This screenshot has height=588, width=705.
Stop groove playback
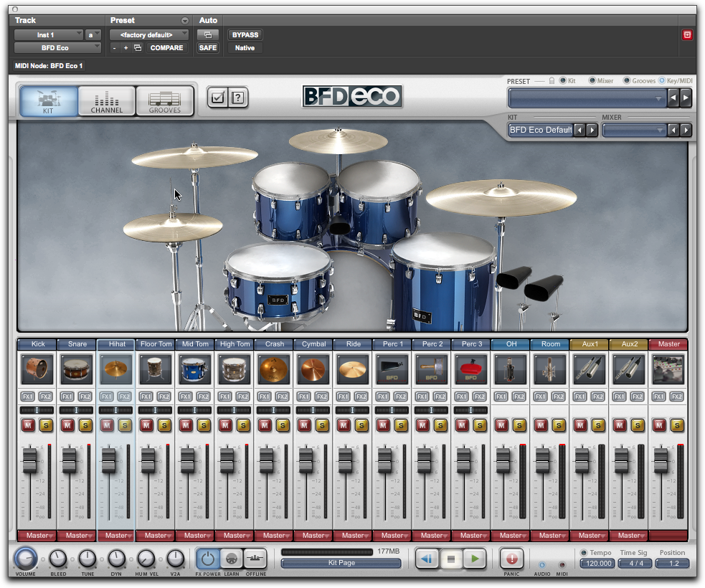(x=451, y=559)
